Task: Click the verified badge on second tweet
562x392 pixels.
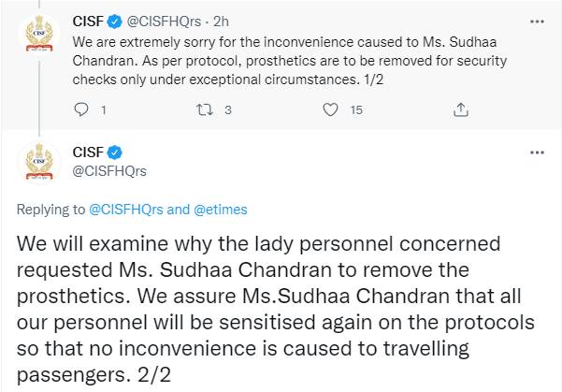Action: pyautogui.click(x=115, y=152)
